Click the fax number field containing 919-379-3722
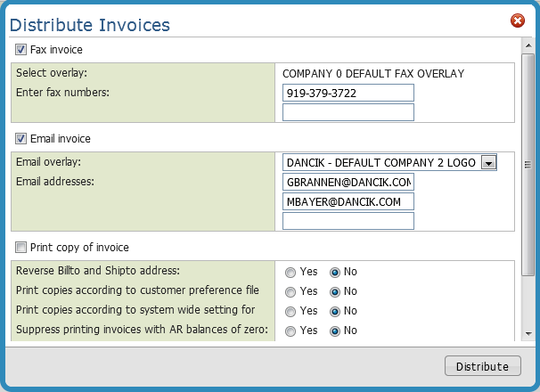The width and height of the screenshot is (540, 392). (348, 93)
